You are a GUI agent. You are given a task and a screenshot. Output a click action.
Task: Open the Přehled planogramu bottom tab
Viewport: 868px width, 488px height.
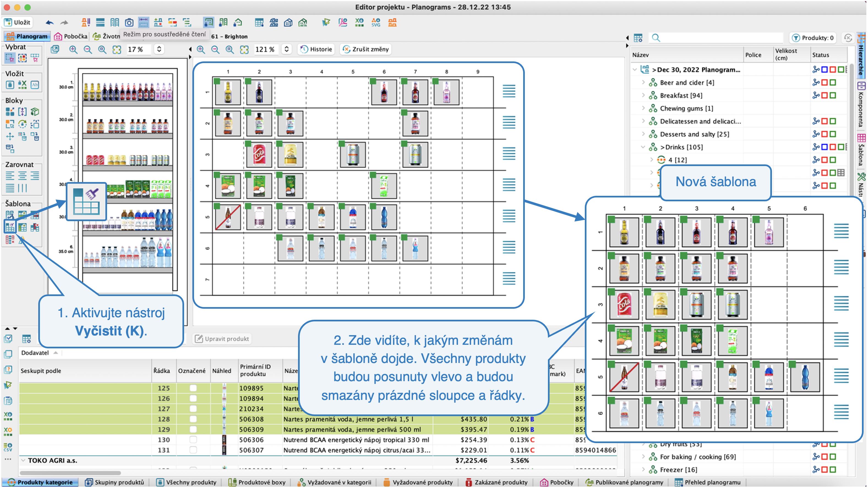708,482
